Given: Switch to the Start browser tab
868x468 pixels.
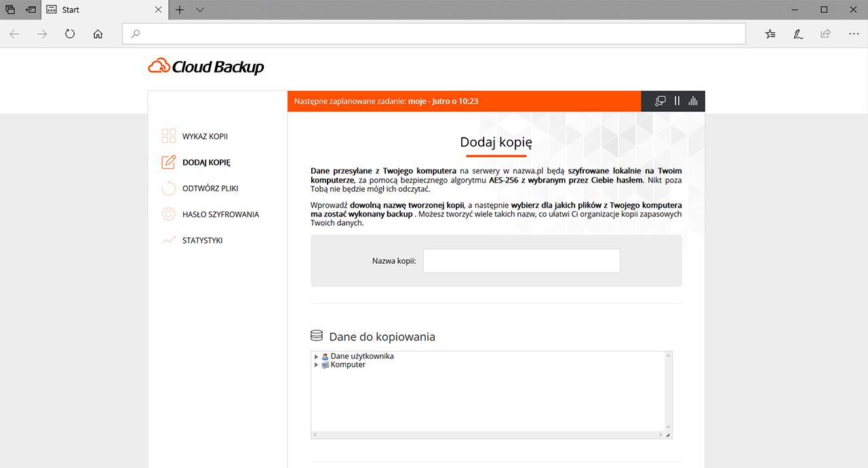Looking at the screenshot, I should point(104,9).
